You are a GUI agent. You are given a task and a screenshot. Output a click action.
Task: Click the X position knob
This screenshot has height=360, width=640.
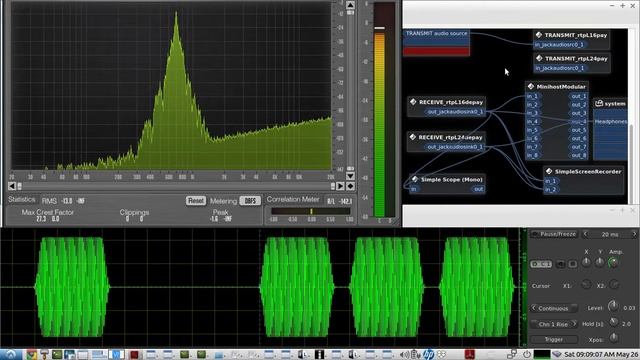586,262
